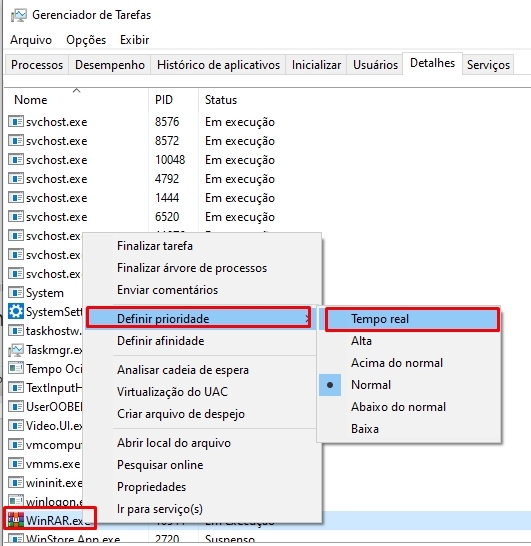Sort by the Nome column header
The height and width of the screenshot is (546, 531).
tap(76, 100)
